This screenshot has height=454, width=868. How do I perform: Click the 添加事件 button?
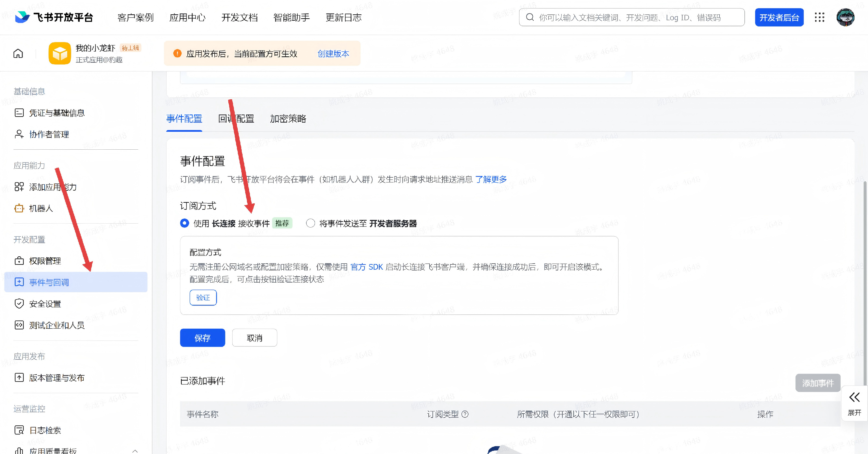[x=818, y=383]
